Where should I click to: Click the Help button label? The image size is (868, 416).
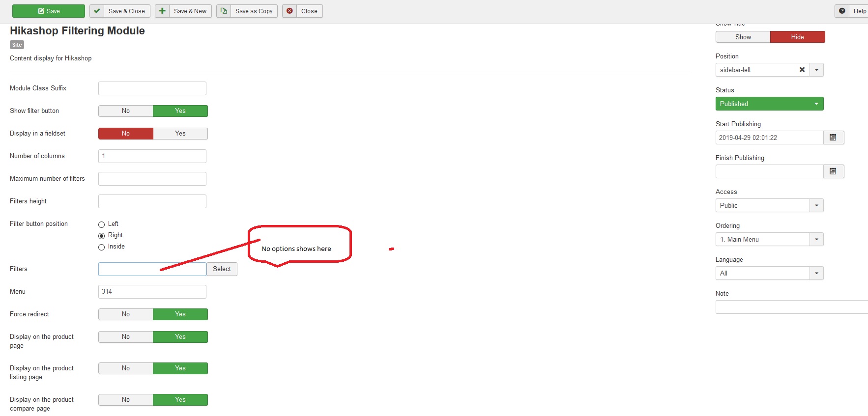click(x=860, y=11)
